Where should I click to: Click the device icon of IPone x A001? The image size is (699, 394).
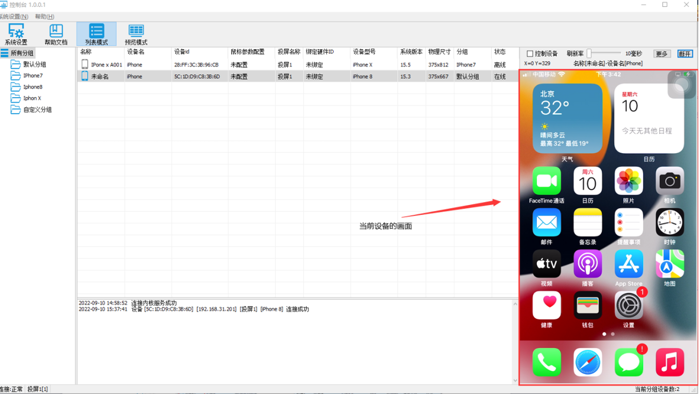(84, 64)
